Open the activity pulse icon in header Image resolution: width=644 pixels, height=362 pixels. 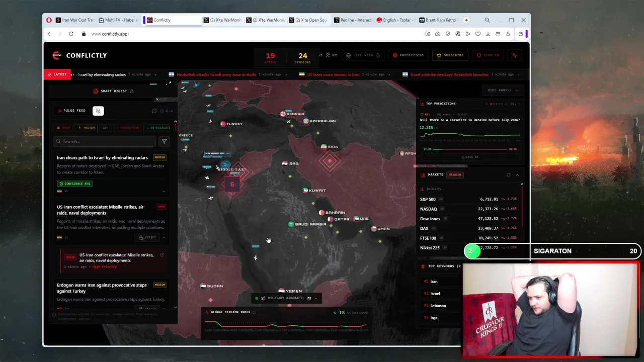point(515,55)
